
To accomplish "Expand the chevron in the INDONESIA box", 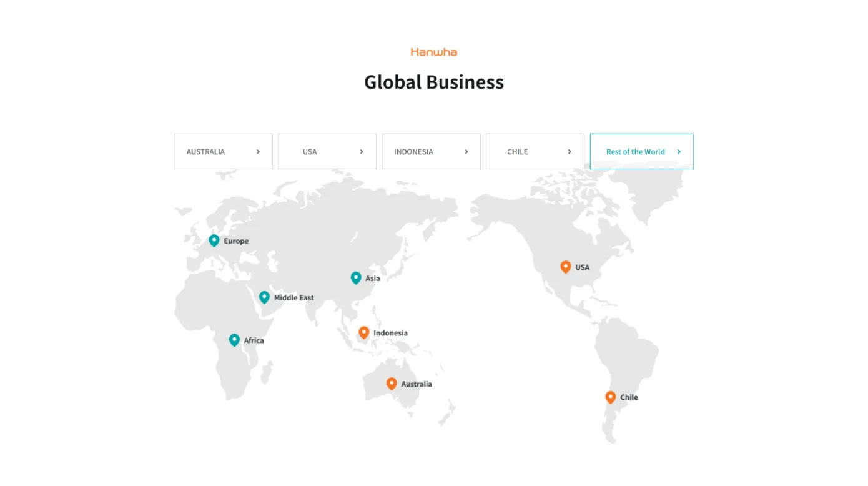I will point(466,152).
